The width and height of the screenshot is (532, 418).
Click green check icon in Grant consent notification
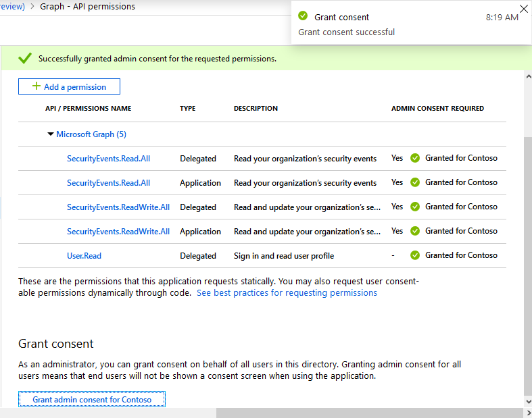click(303, 16)
